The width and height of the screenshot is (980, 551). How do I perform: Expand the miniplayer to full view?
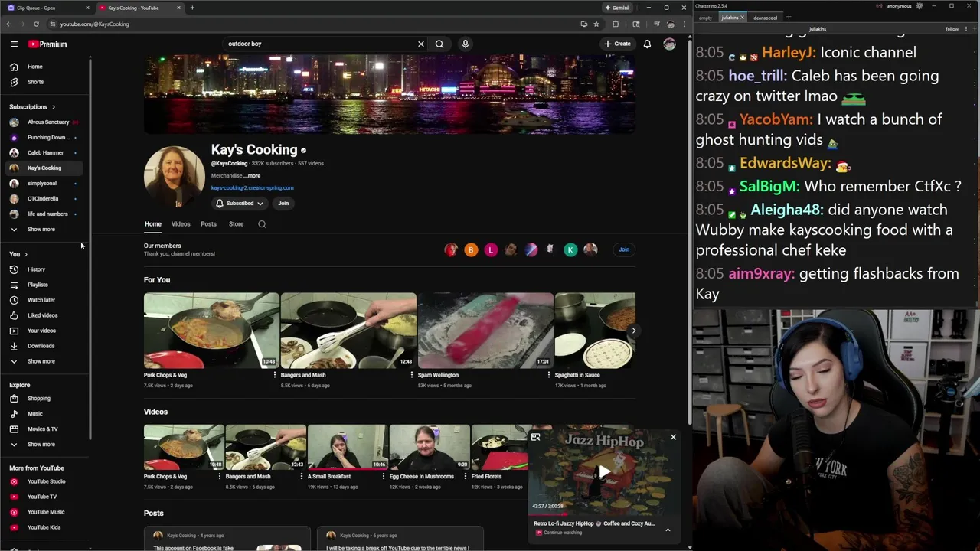click(535, 437)
